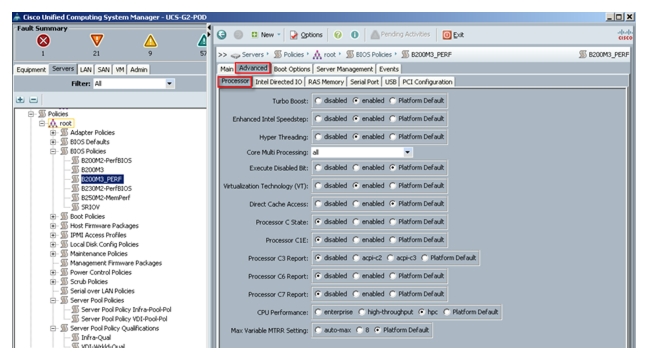Open the Core Multi Processing dropdown
This screenshot has width=649, height=361.
click(408, 152)
